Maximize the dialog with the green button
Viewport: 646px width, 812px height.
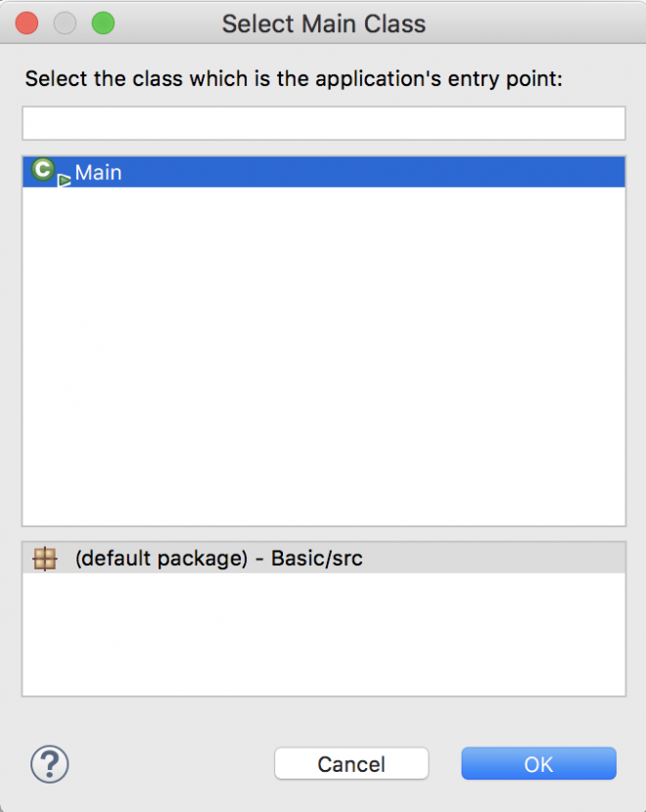[x=102, y=23]
